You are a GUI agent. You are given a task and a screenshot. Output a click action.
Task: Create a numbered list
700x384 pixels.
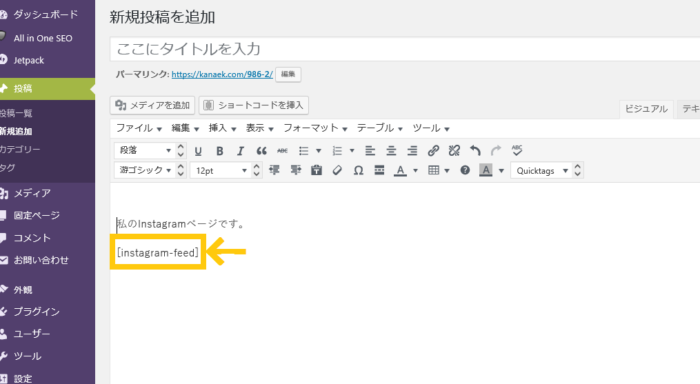pyautogui.click(x=337, y=151)
